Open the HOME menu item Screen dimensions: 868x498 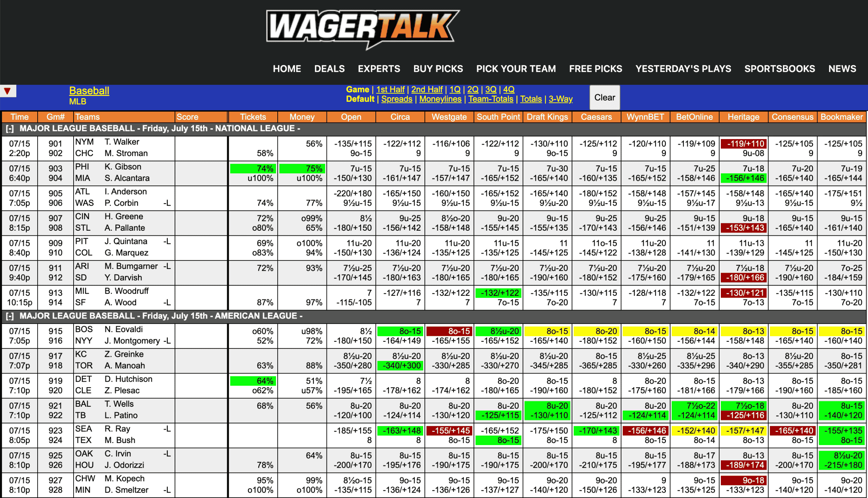287,69
